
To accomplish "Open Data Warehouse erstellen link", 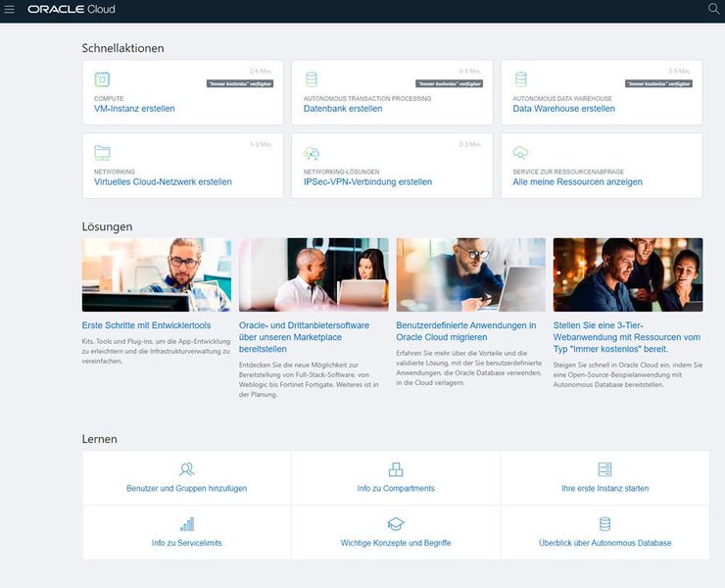I will click(563, 109).
